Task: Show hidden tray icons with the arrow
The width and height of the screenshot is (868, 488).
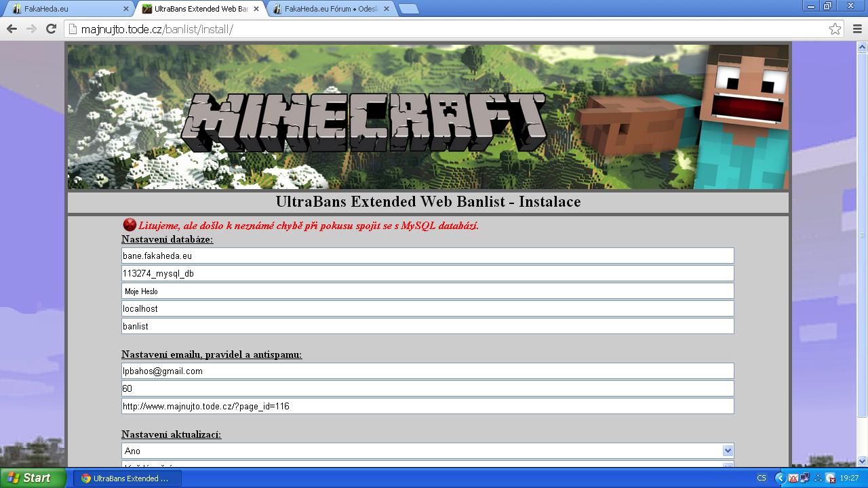Action: tap(780, 478)
